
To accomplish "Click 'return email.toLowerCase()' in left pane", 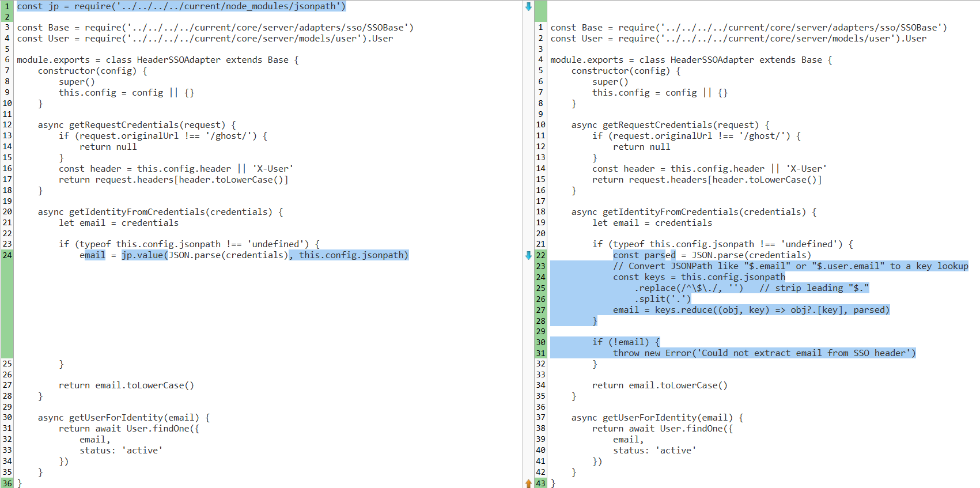I will pos(126,385).
